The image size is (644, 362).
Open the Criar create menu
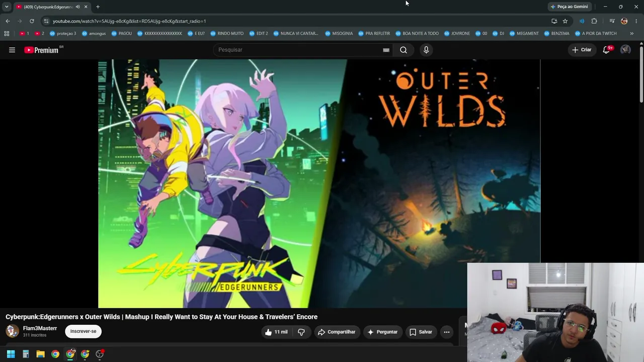582,50
